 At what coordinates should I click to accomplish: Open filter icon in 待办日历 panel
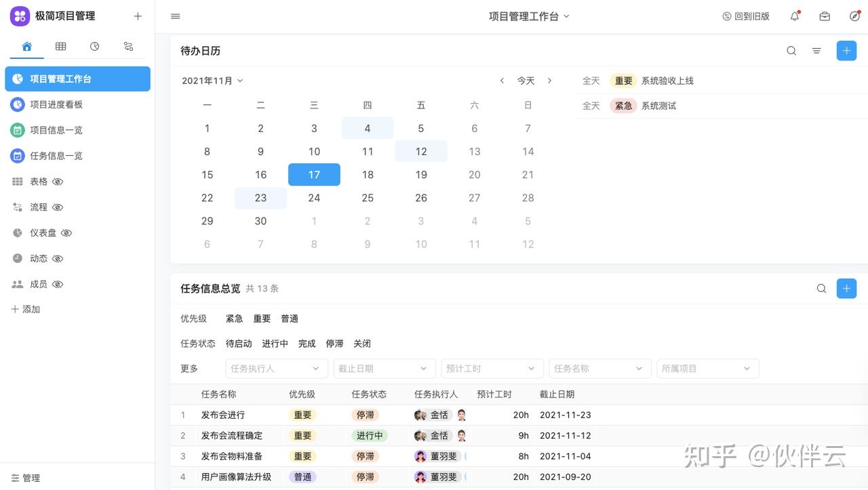816,51
